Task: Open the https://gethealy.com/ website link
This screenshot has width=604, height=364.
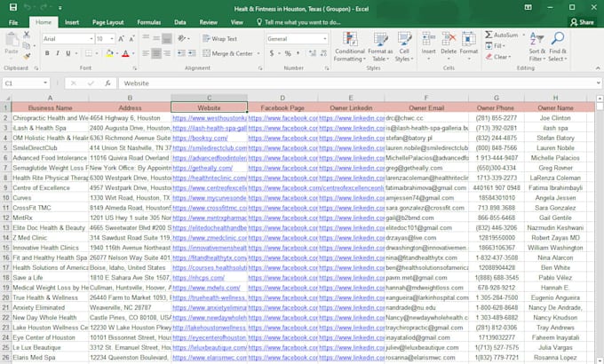Action: pyautogui.click(x=203, y=168)
